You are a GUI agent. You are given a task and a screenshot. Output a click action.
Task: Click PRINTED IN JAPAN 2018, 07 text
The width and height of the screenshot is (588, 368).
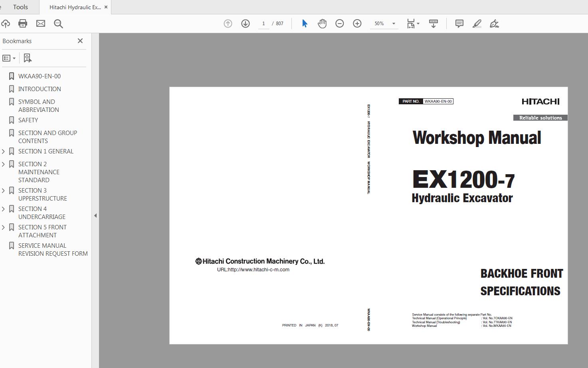(310, 325)
